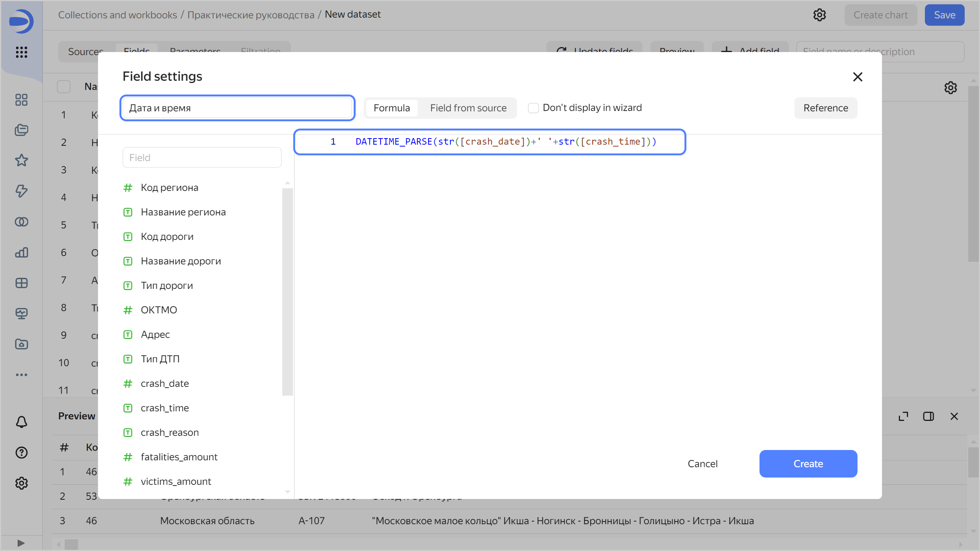Switch preview panel to side layout

[x=928, y=416]
